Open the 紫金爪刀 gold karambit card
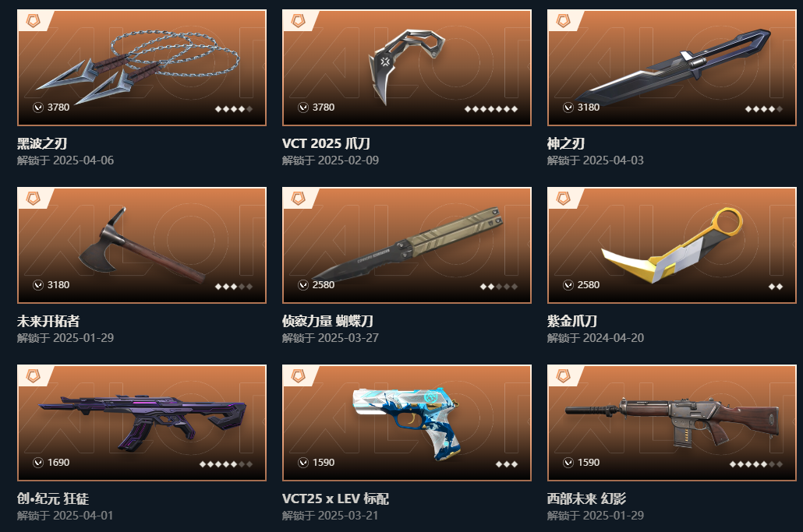The width and height of the screenshot is (803, 532). click(672, 245)
